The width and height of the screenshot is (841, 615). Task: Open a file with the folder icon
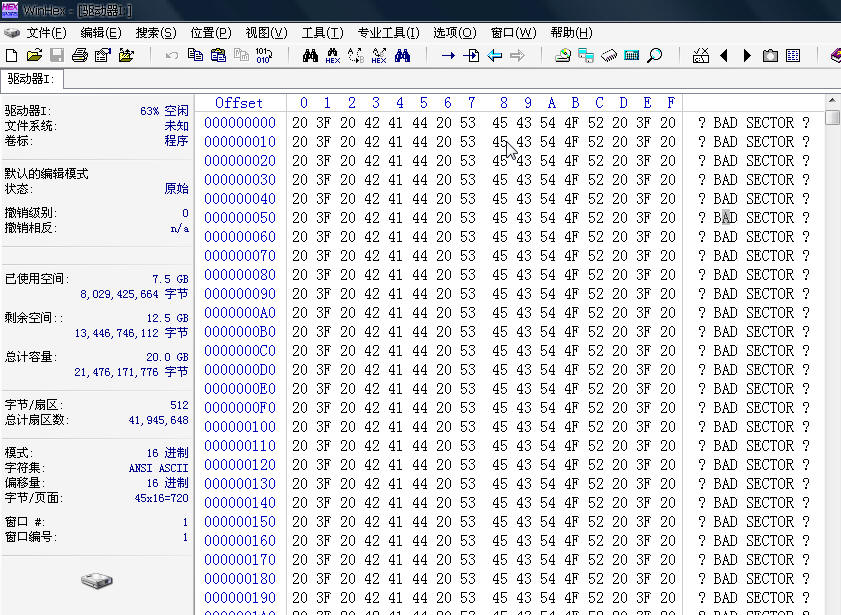click(x=34, y=56)
